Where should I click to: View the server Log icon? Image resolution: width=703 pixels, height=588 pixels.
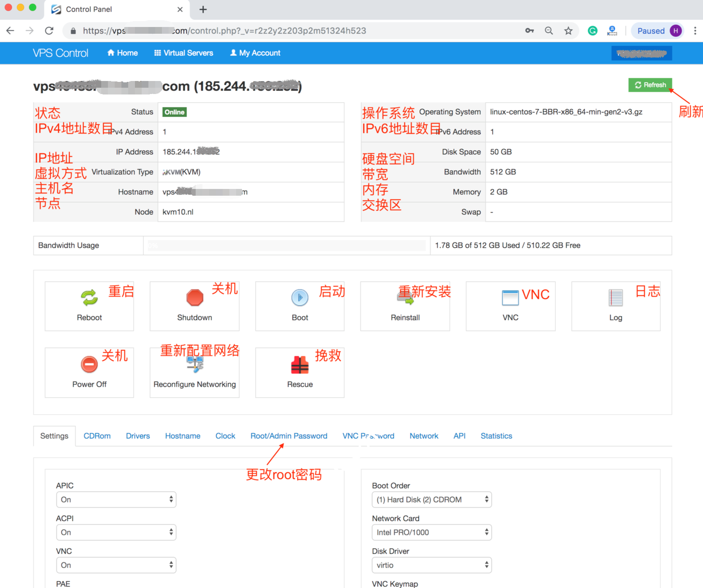pyautogui.click(x=615, y=298)
